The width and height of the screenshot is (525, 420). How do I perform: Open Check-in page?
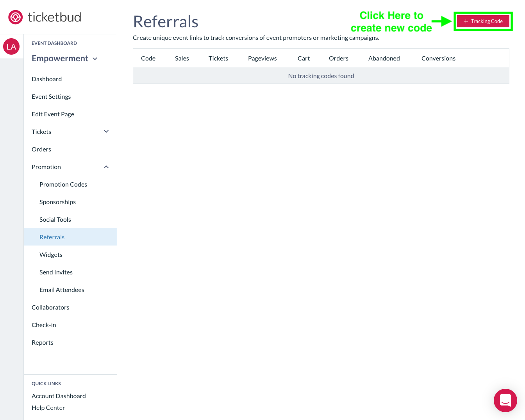click(x=44, y=325)
